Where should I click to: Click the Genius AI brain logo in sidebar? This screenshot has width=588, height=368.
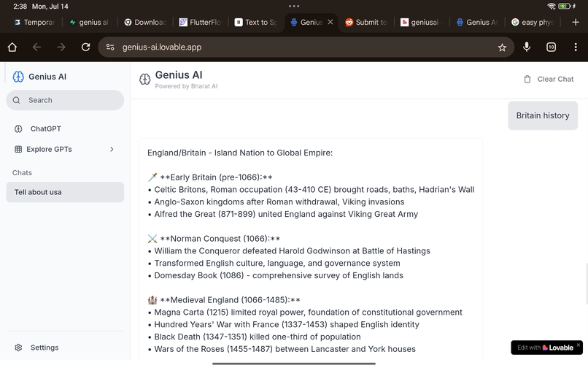tap(18, 77)
